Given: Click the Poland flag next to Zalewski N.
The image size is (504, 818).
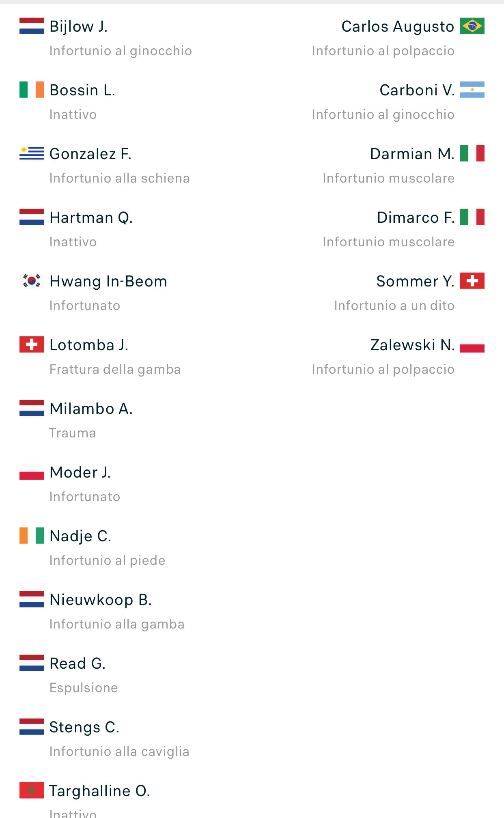Looking at the screenshot, I should (x=472, y=344).
